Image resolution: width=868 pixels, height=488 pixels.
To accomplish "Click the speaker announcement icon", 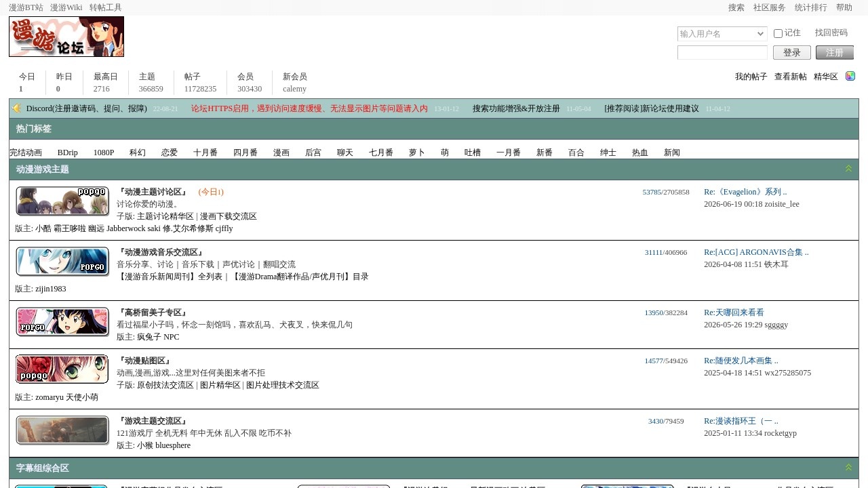I will click(17, 108).
